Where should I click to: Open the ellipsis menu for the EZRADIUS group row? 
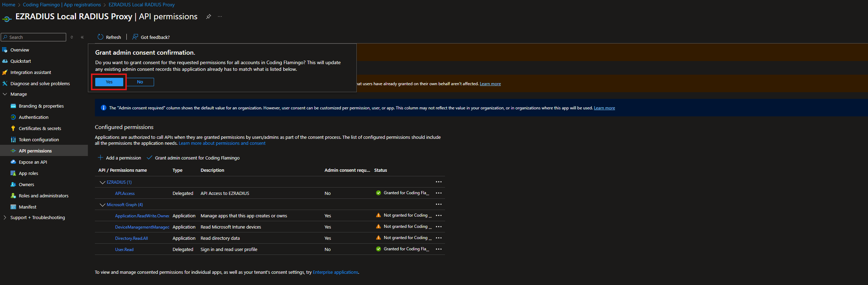pos(438,182)
